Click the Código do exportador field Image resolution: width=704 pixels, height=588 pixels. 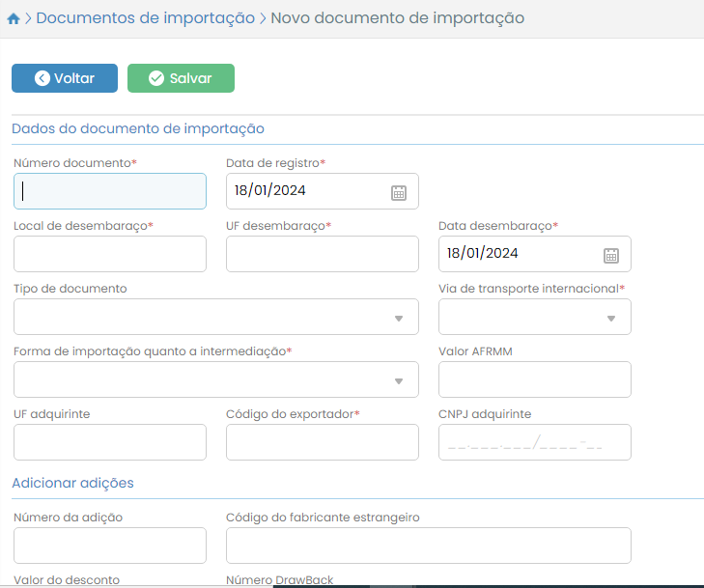323,442
